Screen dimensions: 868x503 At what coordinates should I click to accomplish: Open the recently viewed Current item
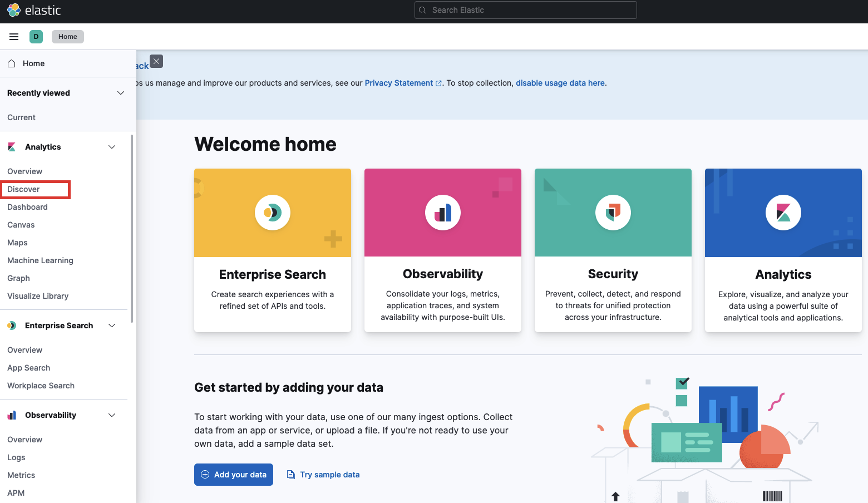point(21,117)
